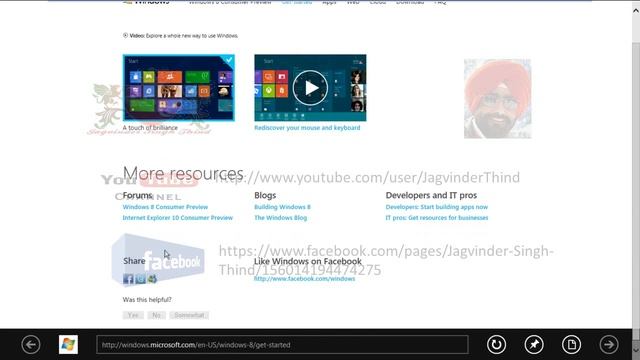Click the scrollbar down arrow
Screen dimensions: 640x360
tap(636, 350)
